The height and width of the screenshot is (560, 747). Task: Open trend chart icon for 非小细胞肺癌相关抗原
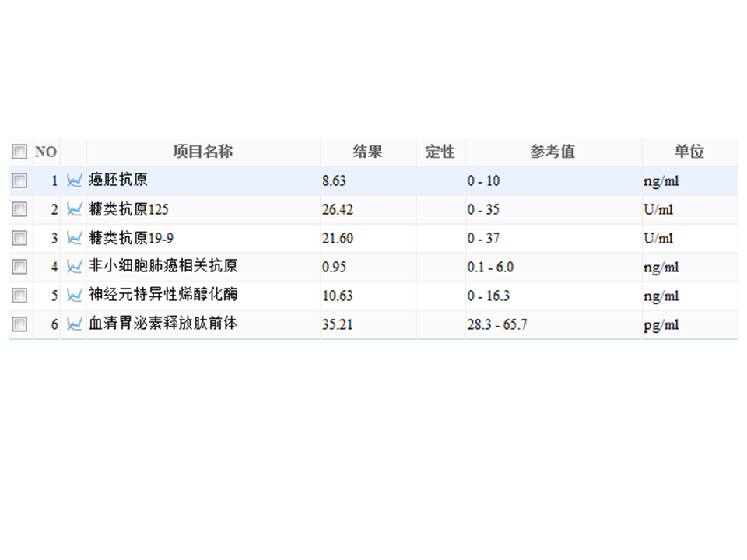(75, 267)
